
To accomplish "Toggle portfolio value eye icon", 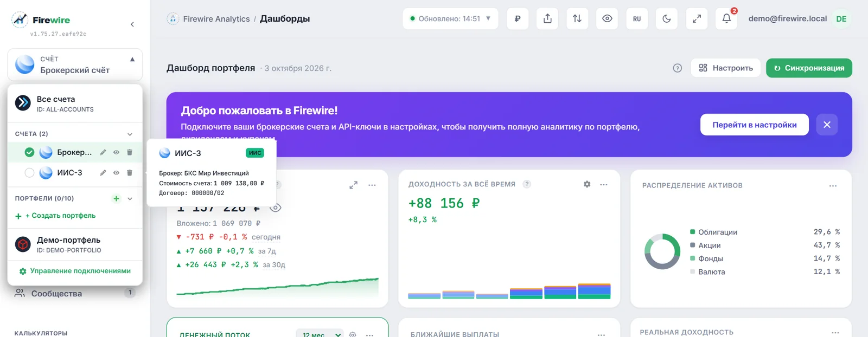I will point(276,208).
